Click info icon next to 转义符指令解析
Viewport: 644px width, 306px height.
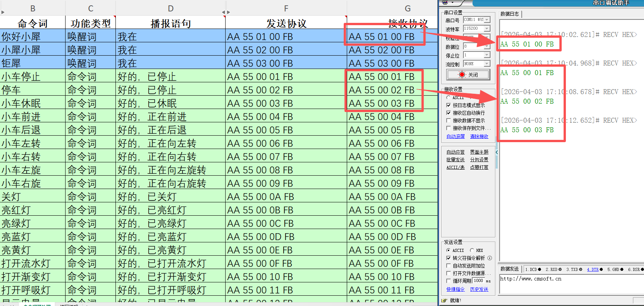490,258
